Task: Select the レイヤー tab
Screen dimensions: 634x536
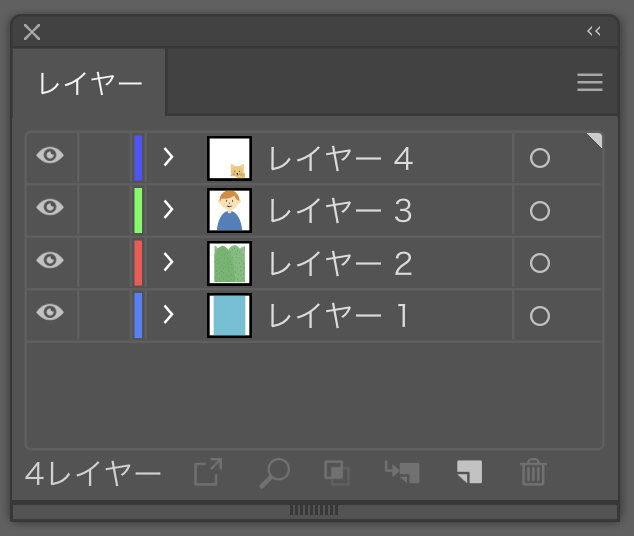Action: tap(90, 84)
